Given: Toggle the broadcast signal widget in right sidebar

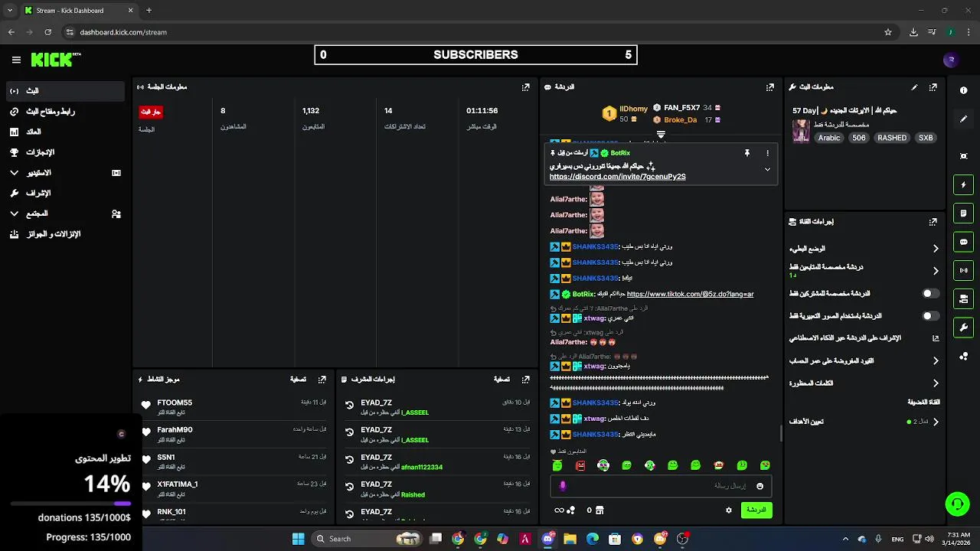Looking at the screenshot, I should click(963, 270).
